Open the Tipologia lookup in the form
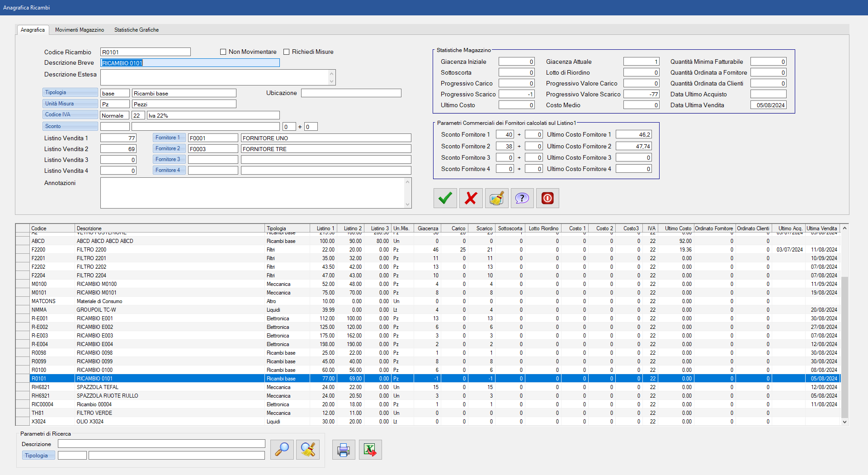 70,92
